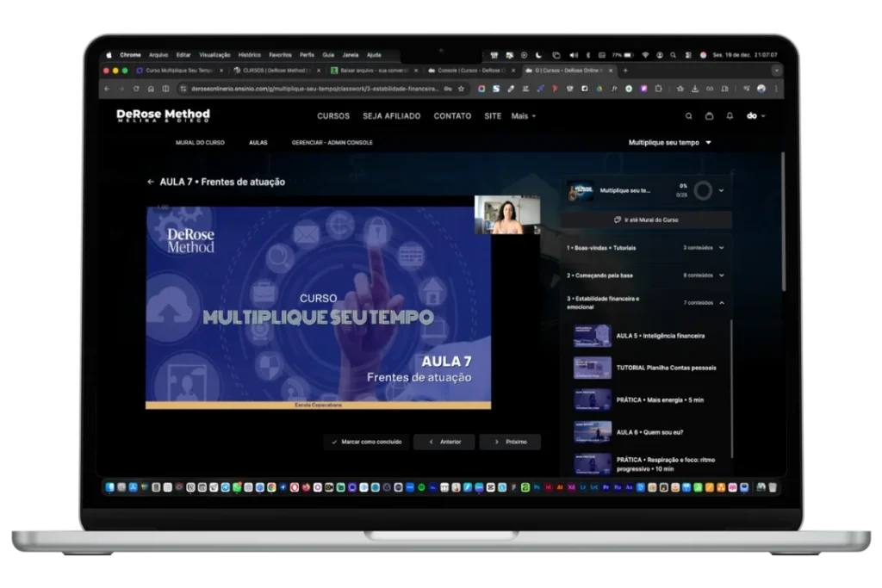Open notifications bell icon
882x588 pixels.
click(x=730, y=116)
